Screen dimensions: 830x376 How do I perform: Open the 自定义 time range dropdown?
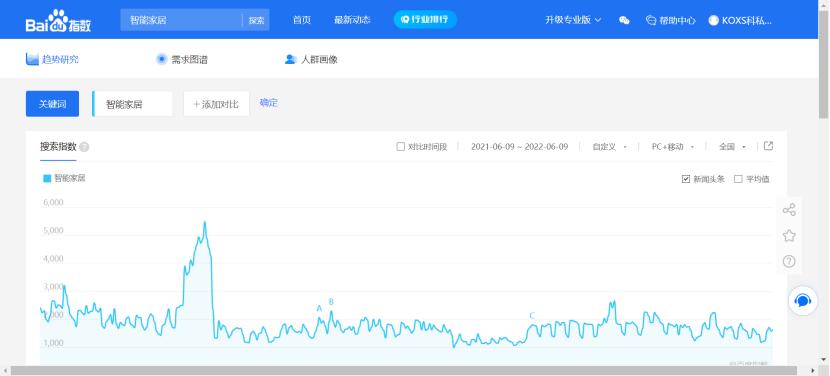pos(610,147)
